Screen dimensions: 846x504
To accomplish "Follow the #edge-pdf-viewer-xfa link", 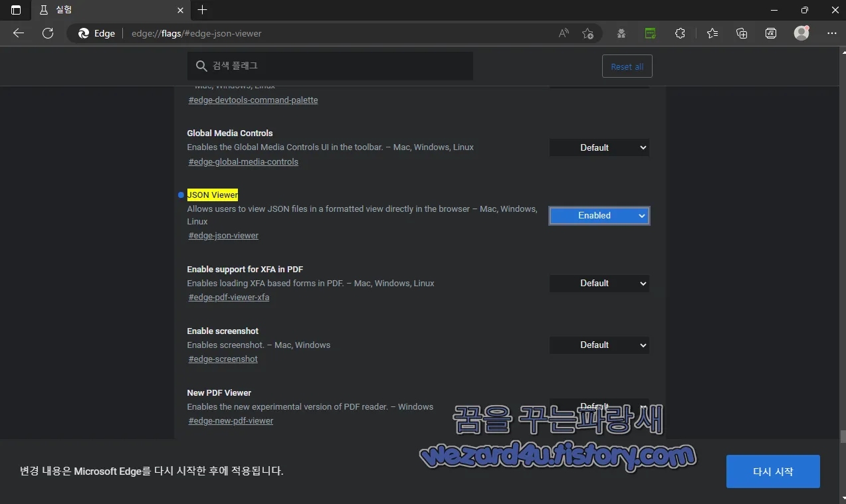I will tap(229, 297).
